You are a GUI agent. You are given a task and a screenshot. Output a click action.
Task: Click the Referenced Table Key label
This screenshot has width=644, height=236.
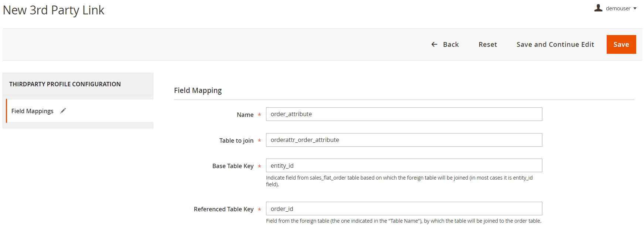[x=224, y=209]
